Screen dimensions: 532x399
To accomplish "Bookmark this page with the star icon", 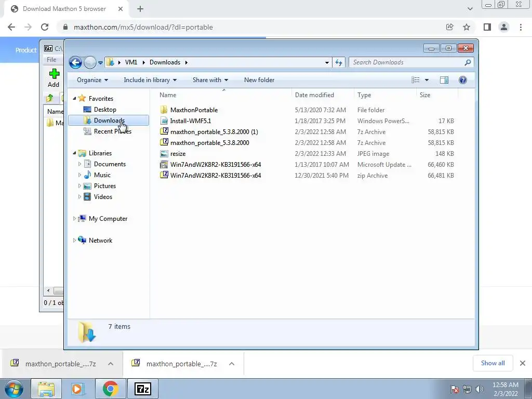I will [467, 27].
